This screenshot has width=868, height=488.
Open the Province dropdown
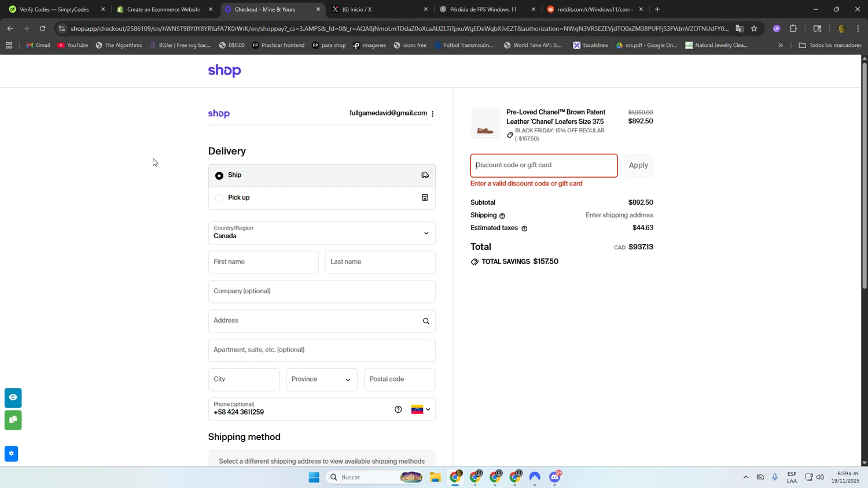322,379
